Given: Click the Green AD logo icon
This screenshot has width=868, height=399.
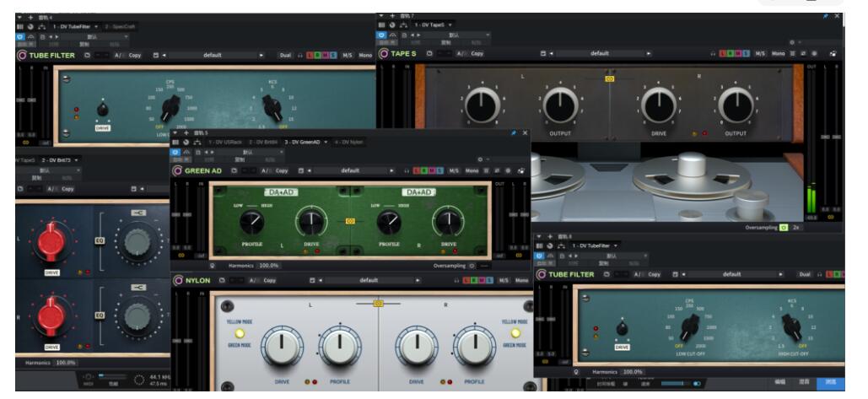Looking at the screenshot, I should point(178,171).
